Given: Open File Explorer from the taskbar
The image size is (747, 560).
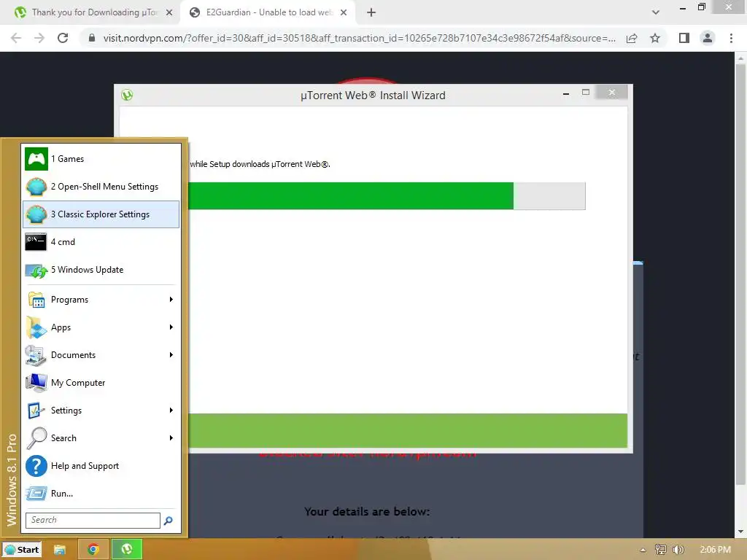Looking at the screenshot, I should [x=60, y=550].
